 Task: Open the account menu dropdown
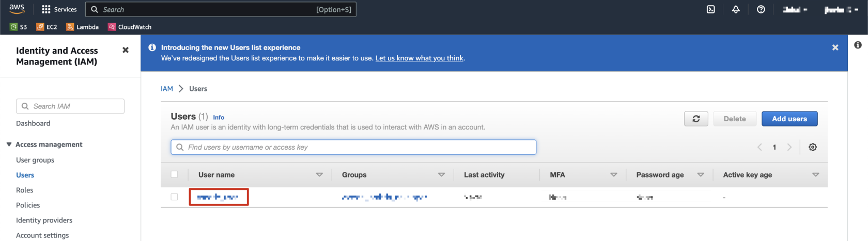point(841,9)
